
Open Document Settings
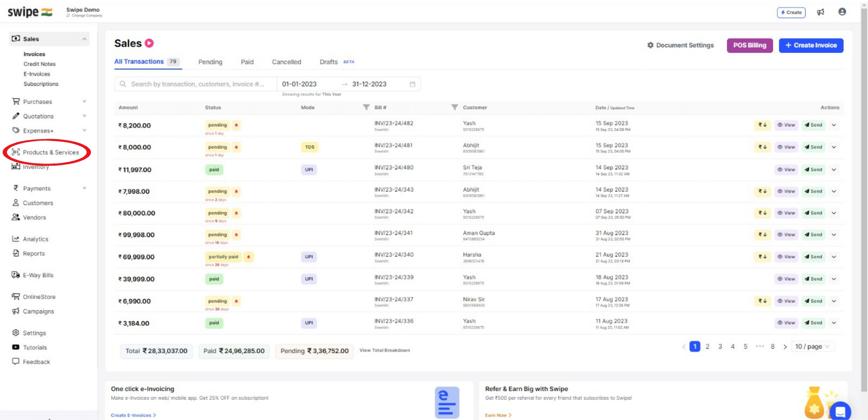coord(680,46)
